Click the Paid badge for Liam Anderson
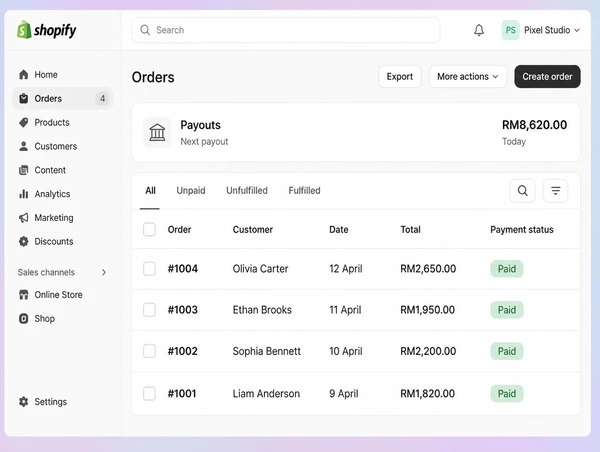The width and height of the screenshot is (600, 452). (507, 393)
